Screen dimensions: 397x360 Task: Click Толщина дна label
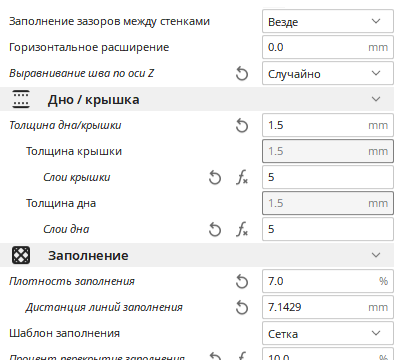[61, 203]
